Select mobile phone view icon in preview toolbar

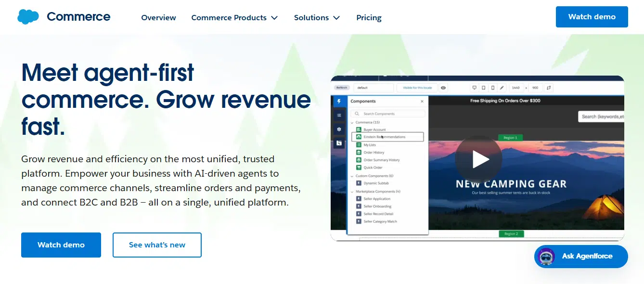(492, 88)
